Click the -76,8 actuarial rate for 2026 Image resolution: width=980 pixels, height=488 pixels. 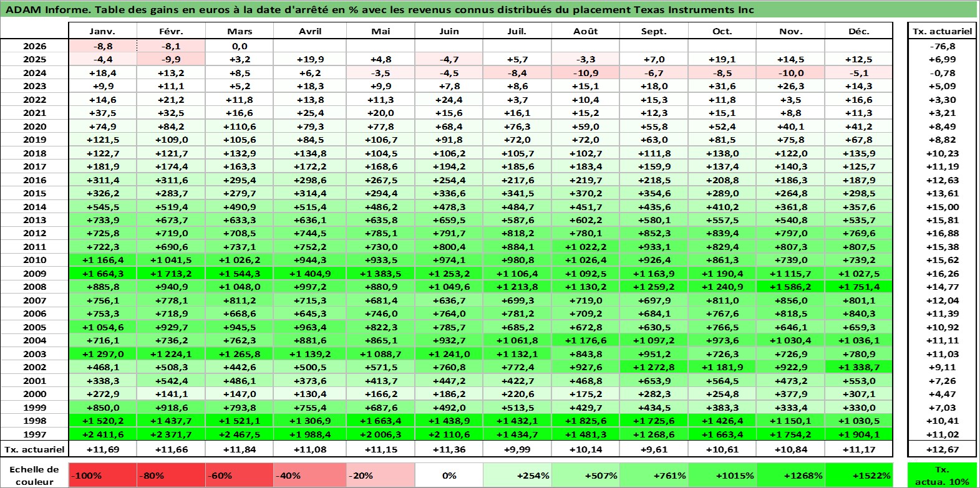[942, 46]
